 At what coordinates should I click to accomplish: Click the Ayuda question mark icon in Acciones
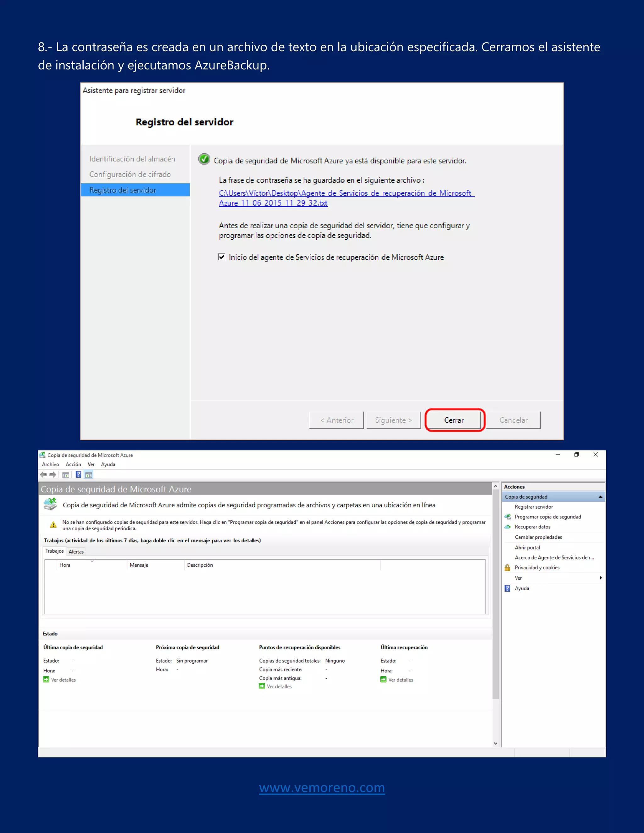pos(508,588)
